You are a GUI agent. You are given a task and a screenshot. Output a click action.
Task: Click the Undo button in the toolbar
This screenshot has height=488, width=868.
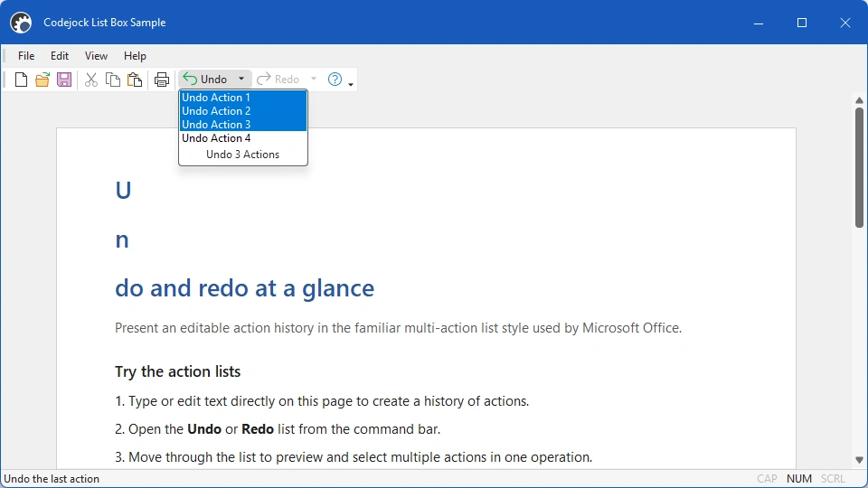[205, 80]
